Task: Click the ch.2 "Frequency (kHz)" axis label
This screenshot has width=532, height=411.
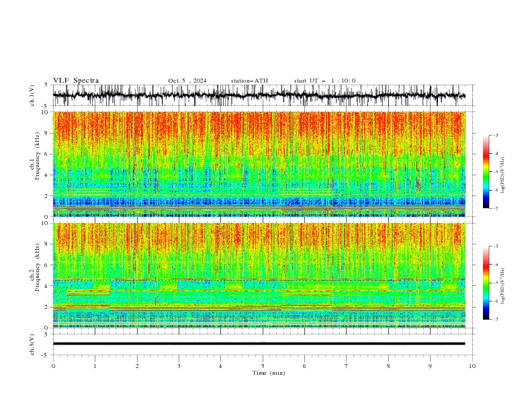Action: coord(38,267)
